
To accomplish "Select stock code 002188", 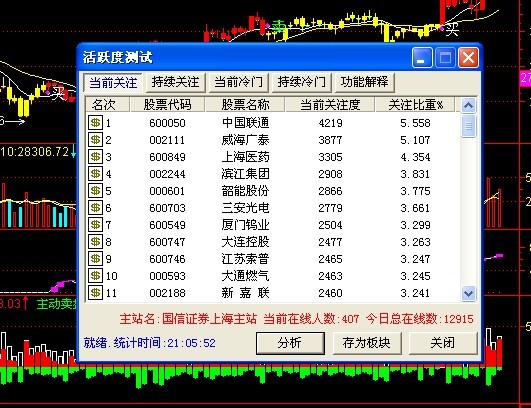I will (x=167, y=293).
